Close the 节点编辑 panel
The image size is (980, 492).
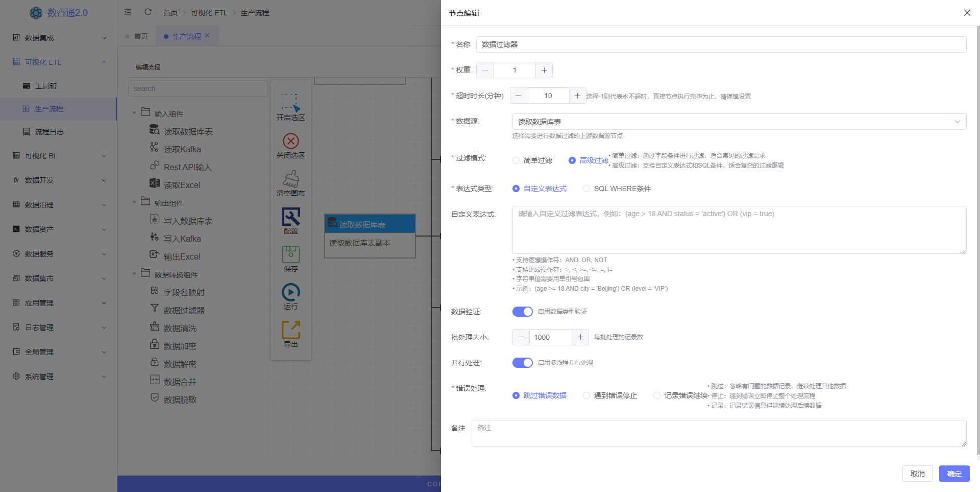tap(967, 13)
